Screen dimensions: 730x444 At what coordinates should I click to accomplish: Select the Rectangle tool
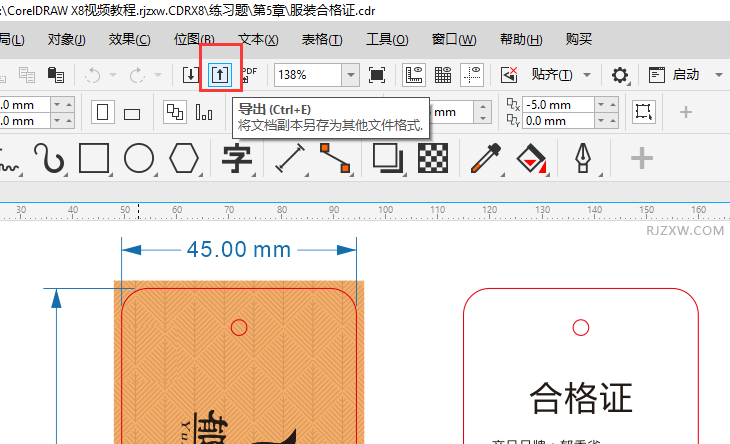tap(94, 159)
